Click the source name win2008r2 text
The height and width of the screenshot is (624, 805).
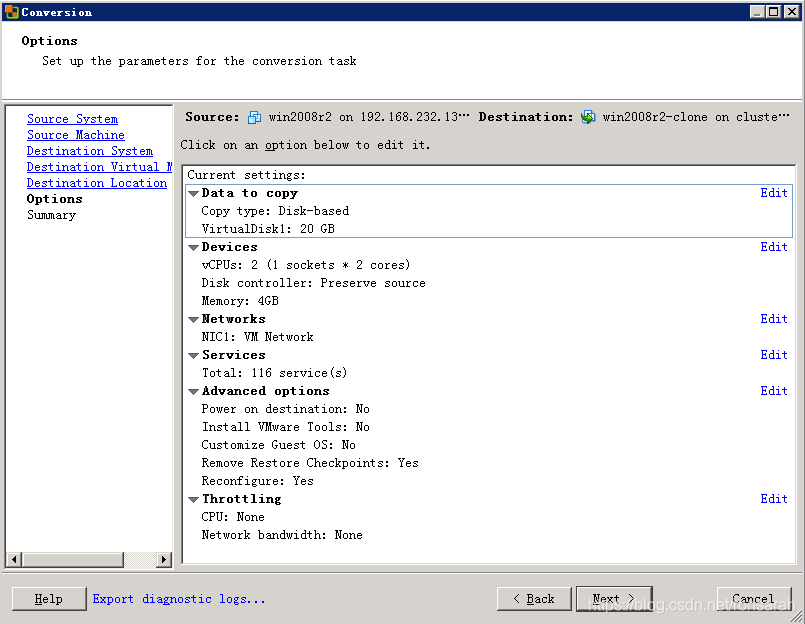click(x=300, y=117)
